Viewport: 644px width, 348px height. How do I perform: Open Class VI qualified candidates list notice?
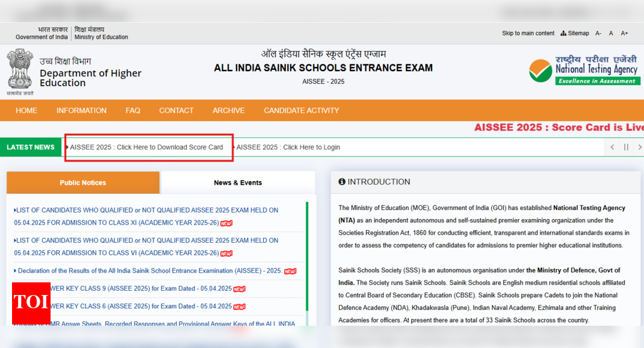tap(146, 246)
